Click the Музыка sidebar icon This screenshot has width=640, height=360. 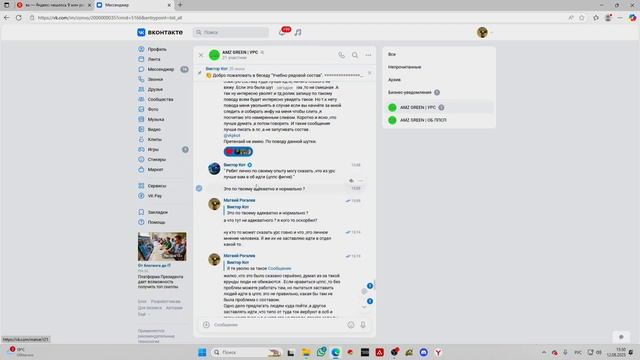click(x=141, y=119)
